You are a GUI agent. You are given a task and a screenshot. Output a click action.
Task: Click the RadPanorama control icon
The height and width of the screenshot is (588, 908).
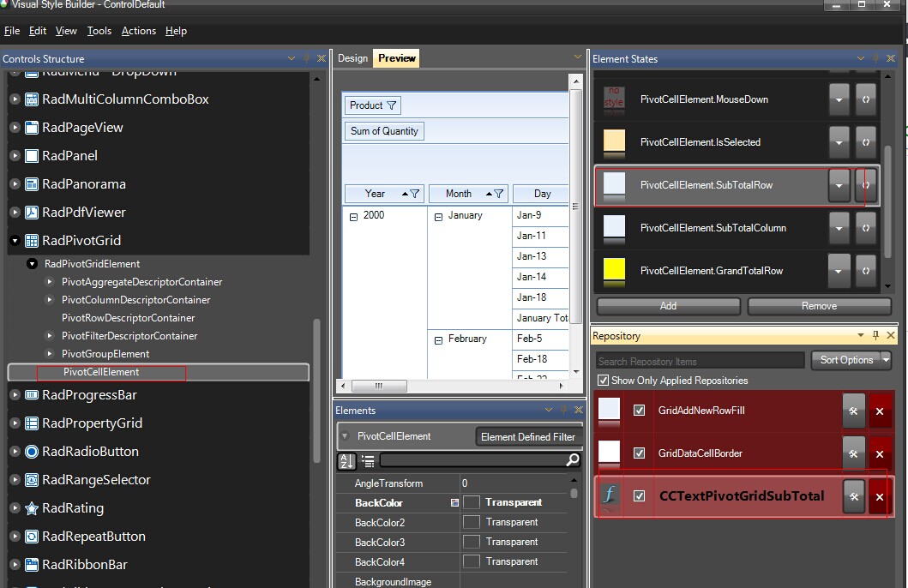[32, 184]
